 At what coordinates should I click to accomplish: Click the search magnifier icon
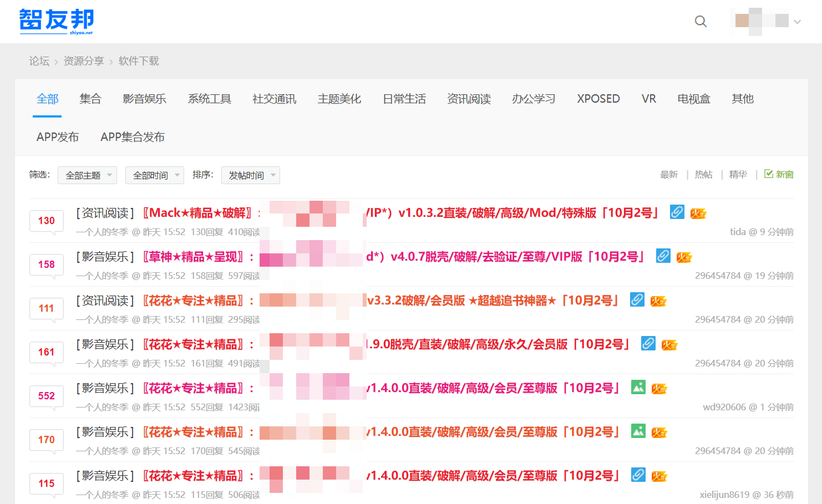coord(701,22)
